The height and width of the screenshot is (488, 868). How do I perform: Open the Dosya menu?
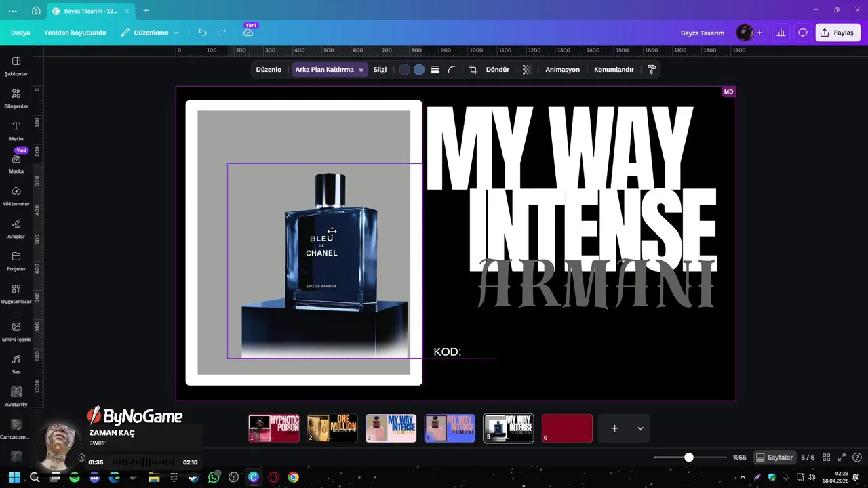(20, 33)
